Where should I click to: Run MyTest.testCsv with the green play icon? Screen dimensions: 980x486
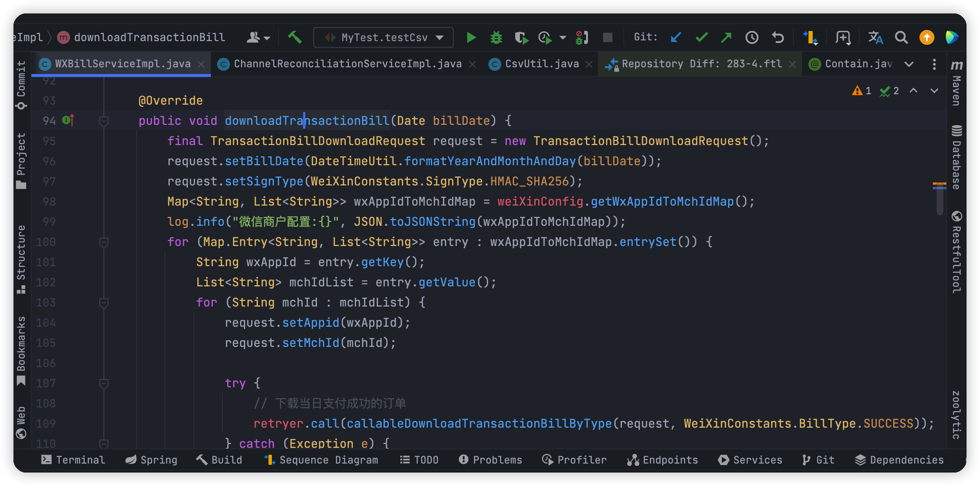(x=471, y=37)
